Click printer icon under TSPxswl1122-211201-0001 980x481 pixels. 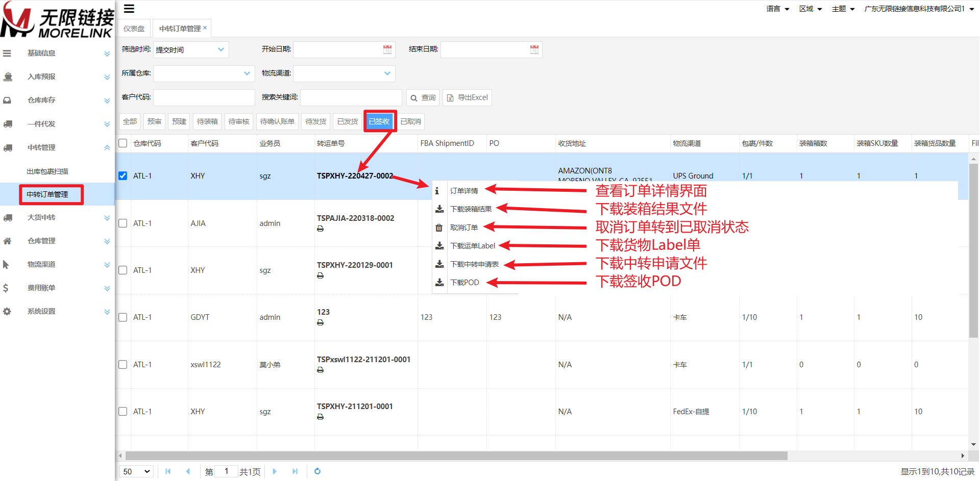(x=320, y=370)
